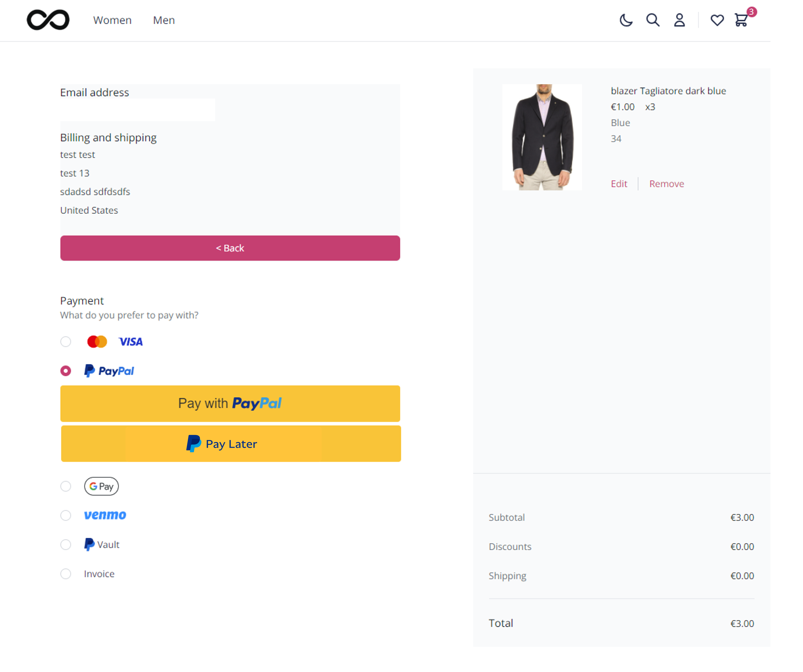Image resolution: width=803 pixels, height=672 pixels.
Task: Go back with the '< Back' button
Action: click(x=230, y=248)
